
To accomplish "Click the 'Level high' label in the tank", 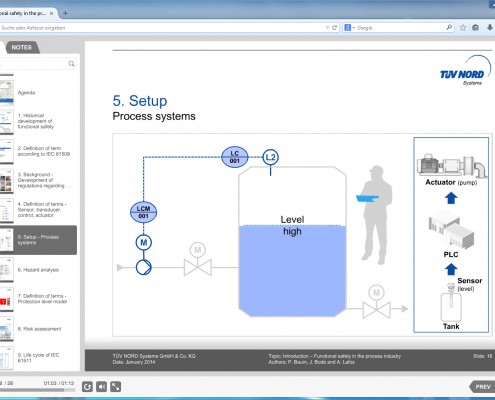I will (292, 225).
